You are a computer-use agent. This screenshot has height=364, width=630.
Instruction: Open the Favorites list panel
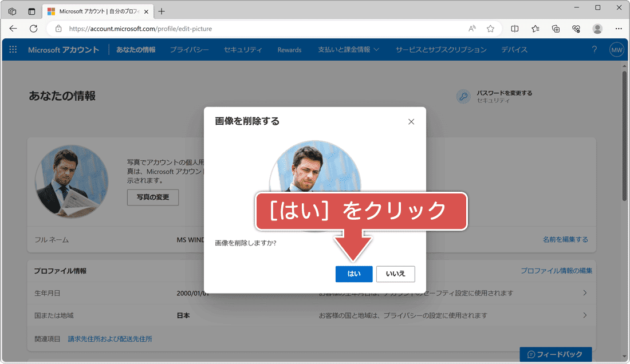tap(535, 27)
